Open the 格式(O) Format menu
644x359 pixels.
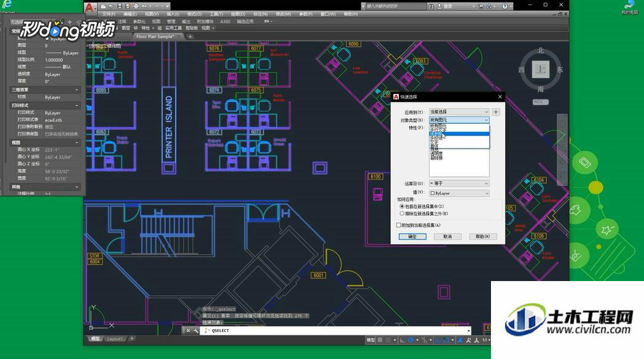(194, 14)
